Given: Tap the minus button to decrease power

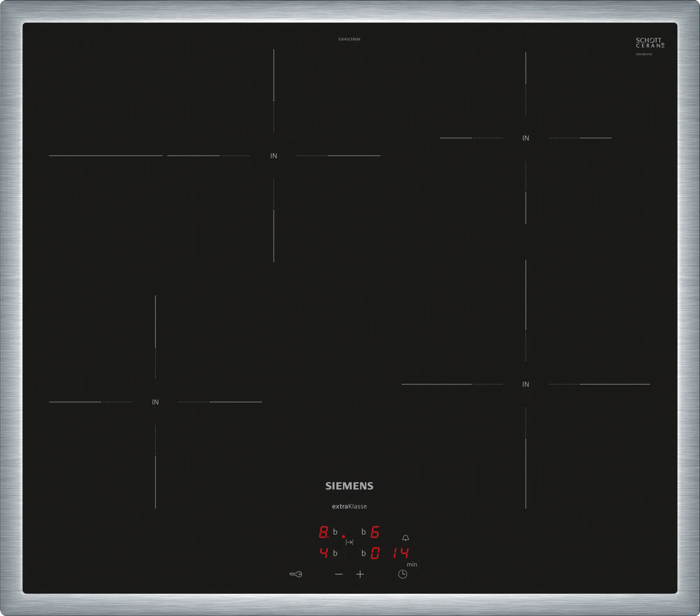Looking at the screenshot, I should (x=338, y=574).
